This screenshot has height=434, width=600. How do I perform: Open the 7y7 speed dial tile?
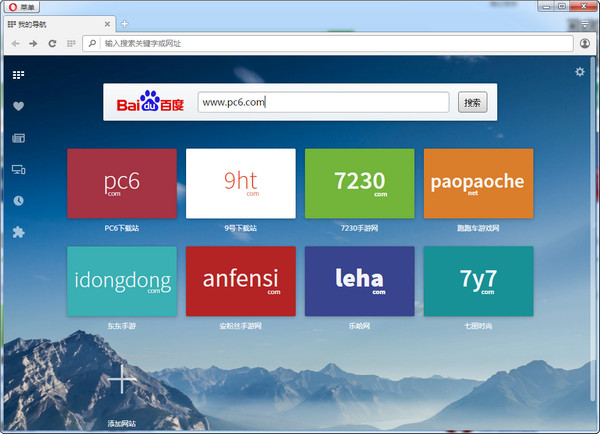click(478, 281)
